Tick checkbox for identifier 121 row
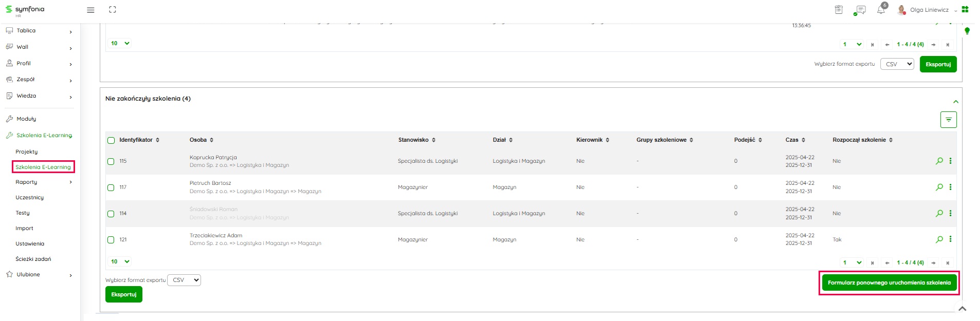 tap(111, 240)
